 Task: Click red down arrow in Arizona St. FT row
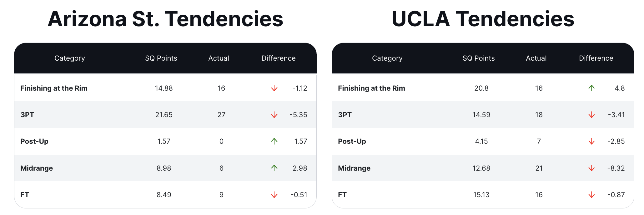tap(274, 195)
